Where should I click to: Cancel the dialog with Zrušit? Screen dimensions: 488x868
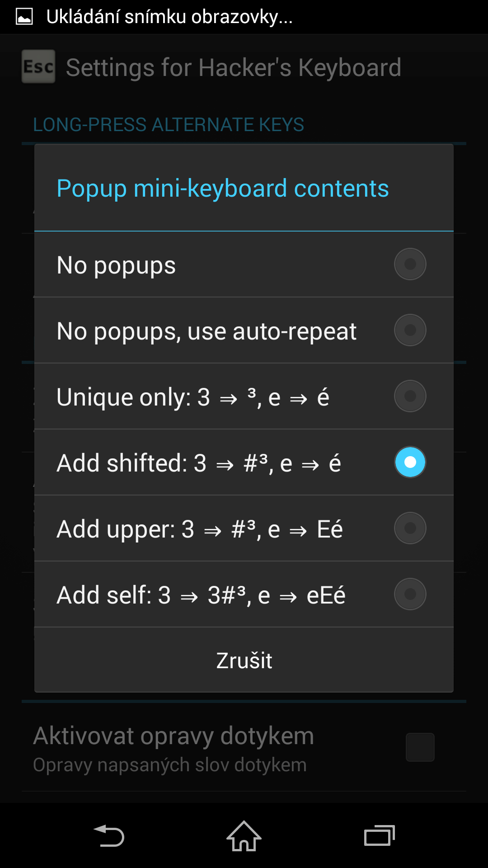click(244, 660)
